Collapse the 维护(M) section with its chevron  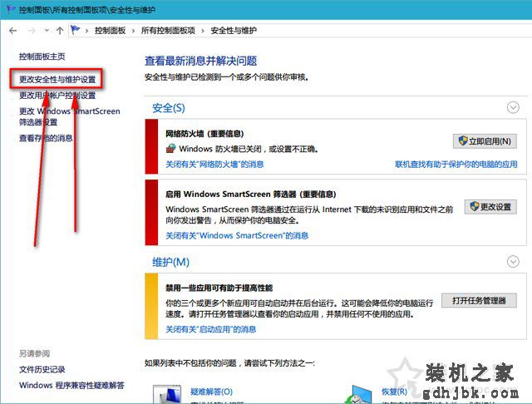(513, 262)
